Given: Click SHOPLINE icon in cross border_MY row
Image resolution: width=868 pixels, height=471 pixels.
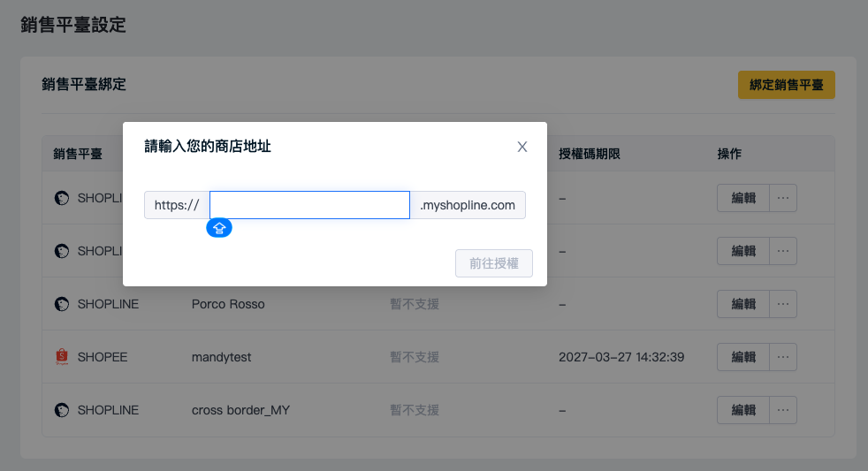Looking at the screenshot, I should 62,410.
